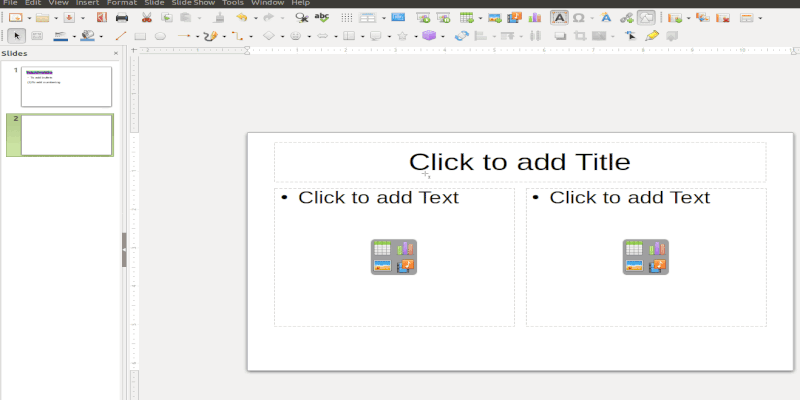Click the Copy icon
Image resolution: width=800 pixels, height=400 pixels.
point(167,18)
